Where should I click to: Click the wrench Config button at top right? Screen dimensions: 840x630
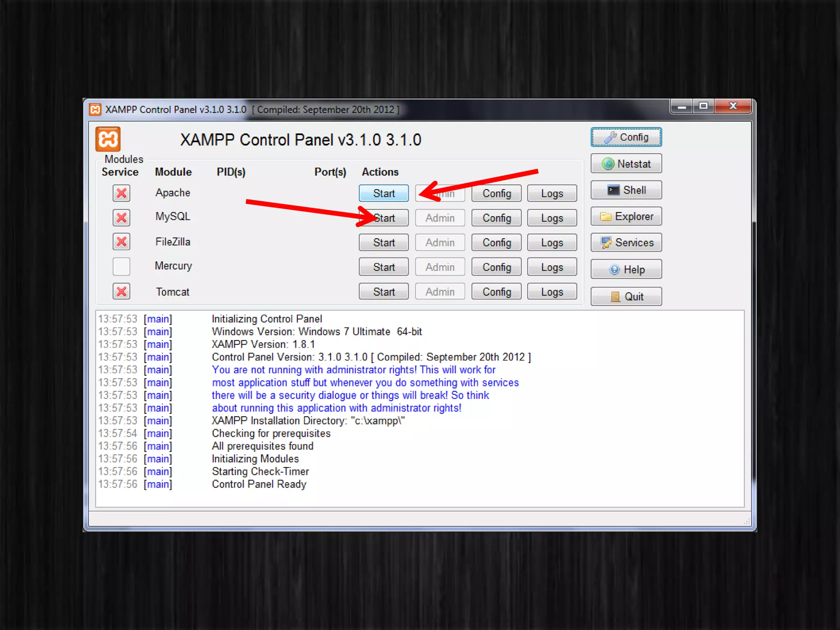tap(626, 137)
